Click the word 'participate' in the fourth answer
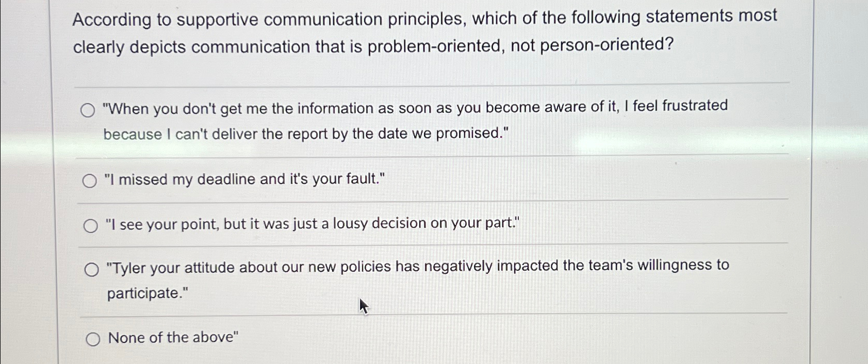This screenshot has height=364, width=868. (144, 294)
